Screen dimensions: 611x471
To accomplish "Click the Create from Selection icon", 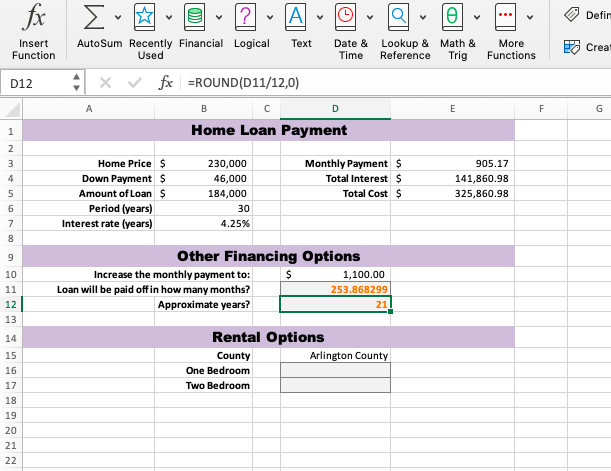I will 572,47.
